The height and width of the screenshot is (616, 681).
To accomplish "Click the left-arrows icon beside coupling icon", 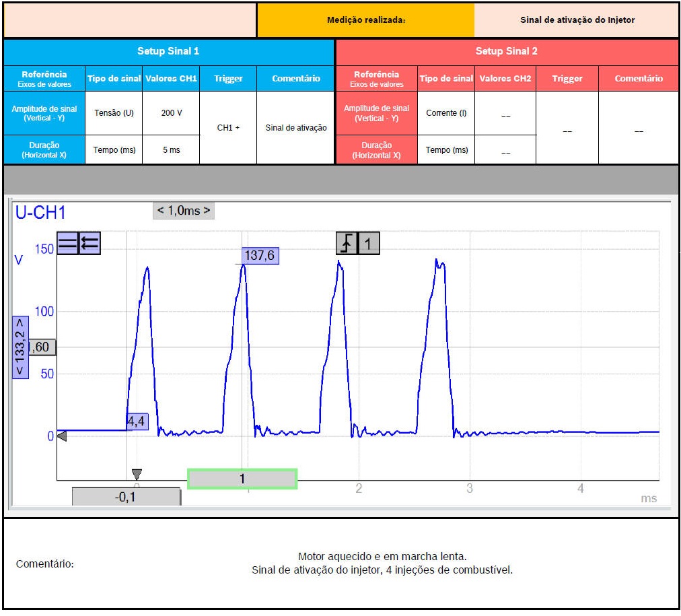I will point(89,244).
